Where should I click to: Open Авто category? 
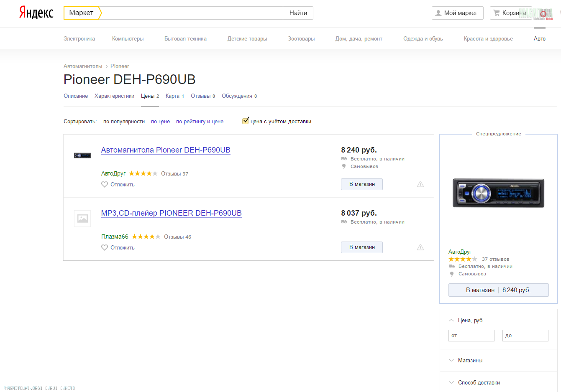pyautogui.click(x=540, y=38)
